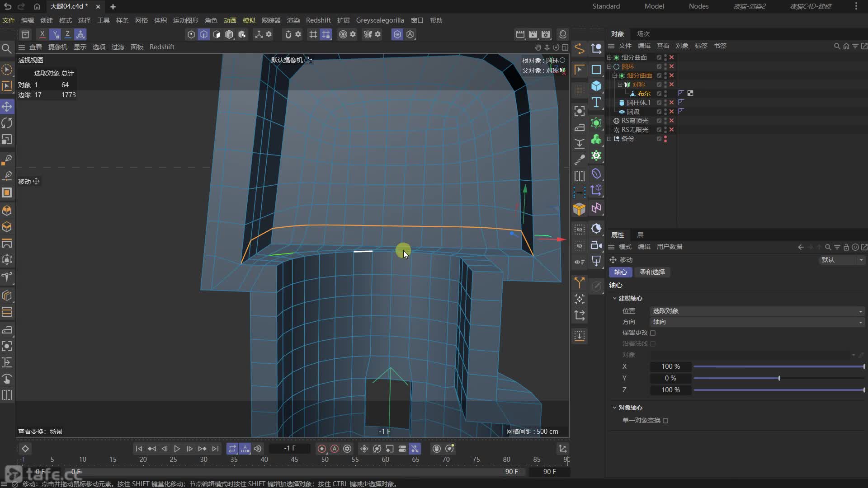Open the 方向 dropdown showing 轴向
The width and height of the screenshot is (868, 488).
coord(757,322)
